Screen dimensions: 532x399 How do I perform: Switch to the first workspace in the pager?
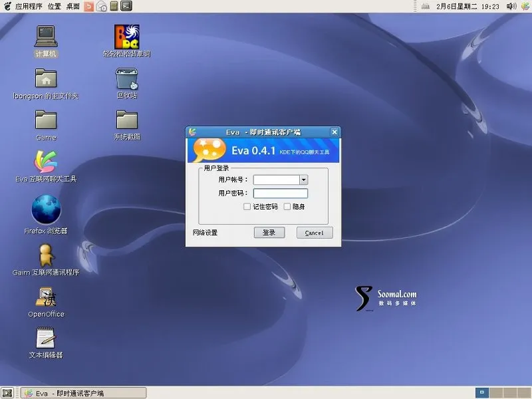click(x=481, y=393)
